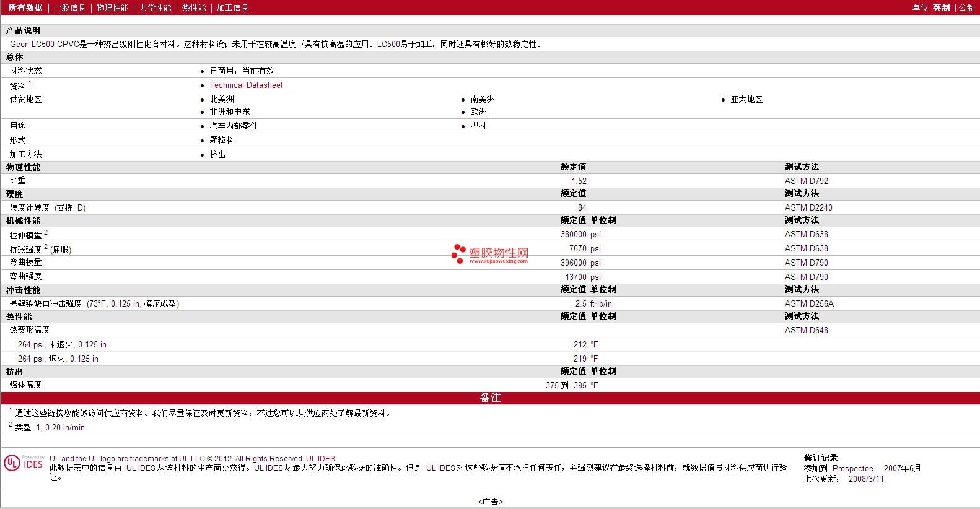The height and width of the screenshot is (509, 980).
Task: Open the ASTM D648 test method
Action: pyautogui.click(x=806, y=330)
